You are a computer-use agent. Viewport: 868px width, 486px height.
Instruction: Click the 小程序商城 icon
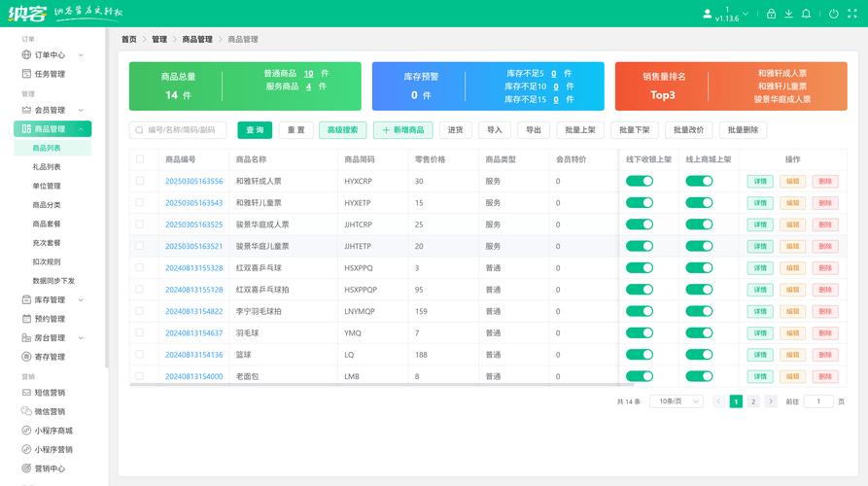(x=26, y=430)
